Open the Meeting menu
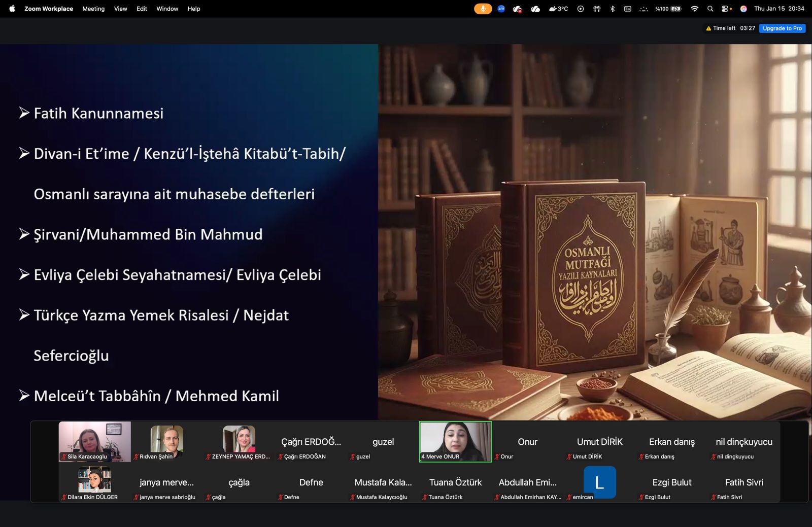Viewport: 812px width, 527px height. pyautogui.click(x=93, y=9)
